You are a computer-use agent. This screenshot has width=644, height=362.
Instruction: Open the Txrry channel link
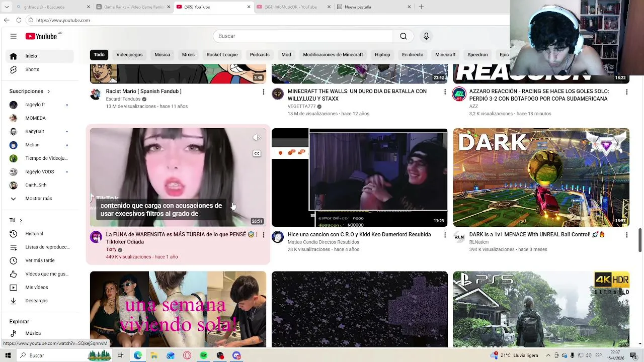111,249
